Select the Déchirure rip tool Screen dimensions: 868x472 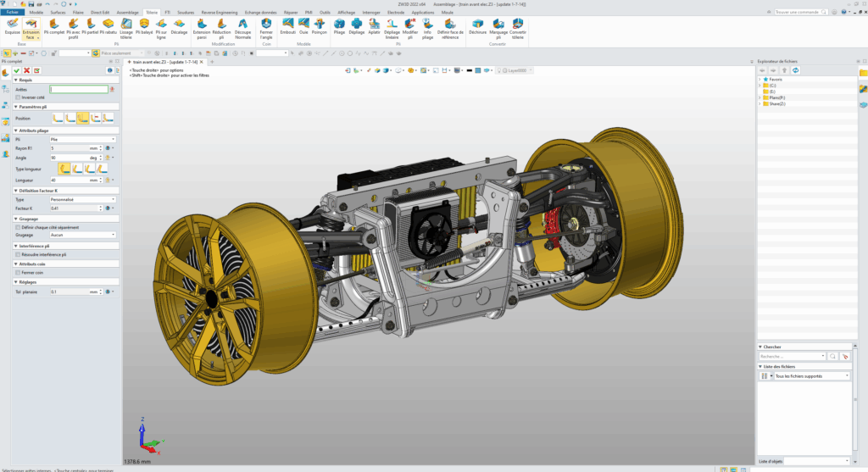click(477, 27)
